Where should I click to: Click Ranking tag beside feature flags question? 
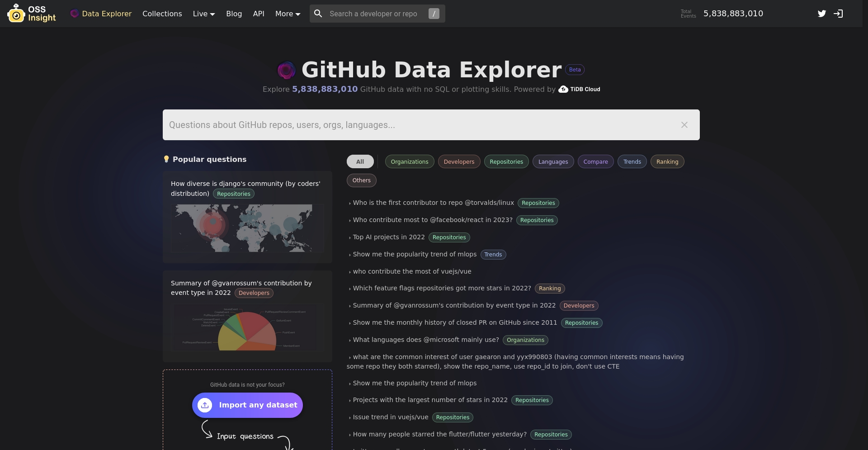pyautogui.click(x=550, y=288)
